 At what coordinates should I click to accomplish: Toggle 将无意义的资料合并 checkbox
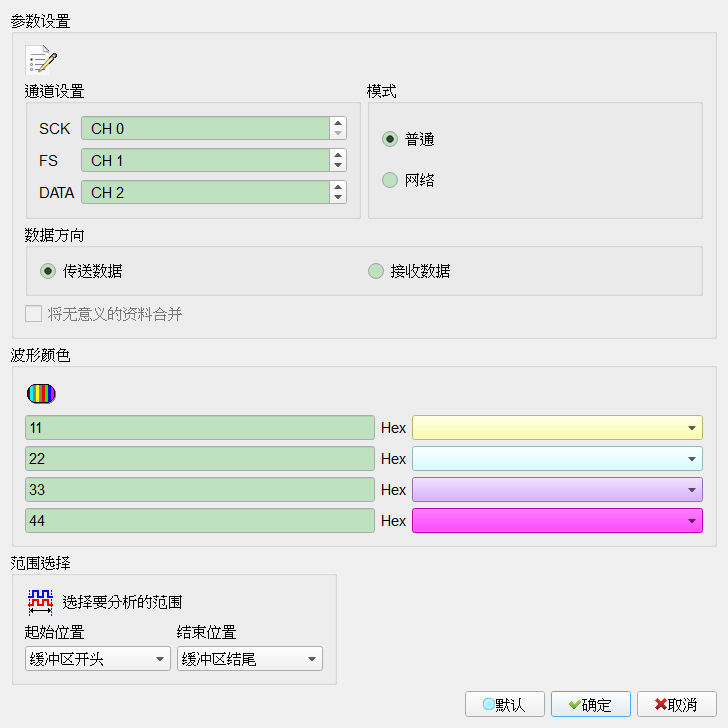tap(33, 314)
